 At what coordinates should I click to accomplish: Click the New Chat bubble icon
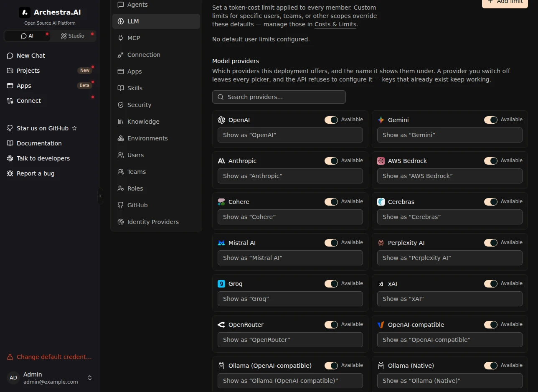(10, 56)
